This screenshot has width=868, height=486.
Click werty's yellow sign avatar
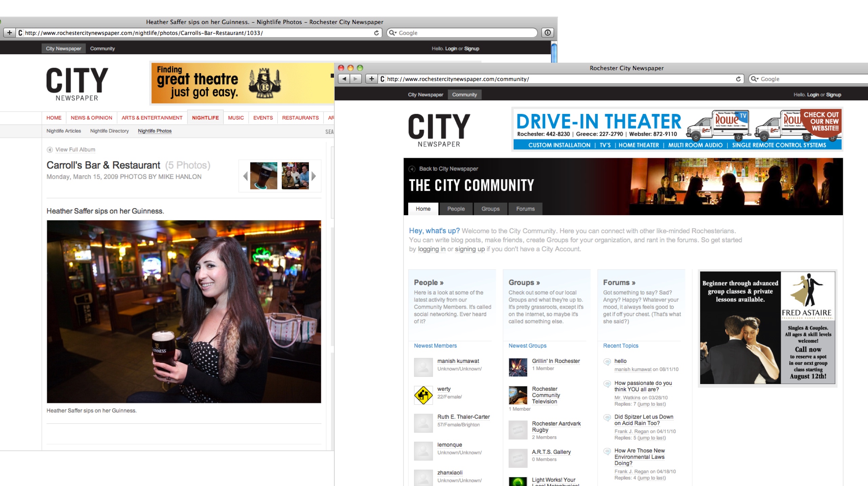(423, 395)
